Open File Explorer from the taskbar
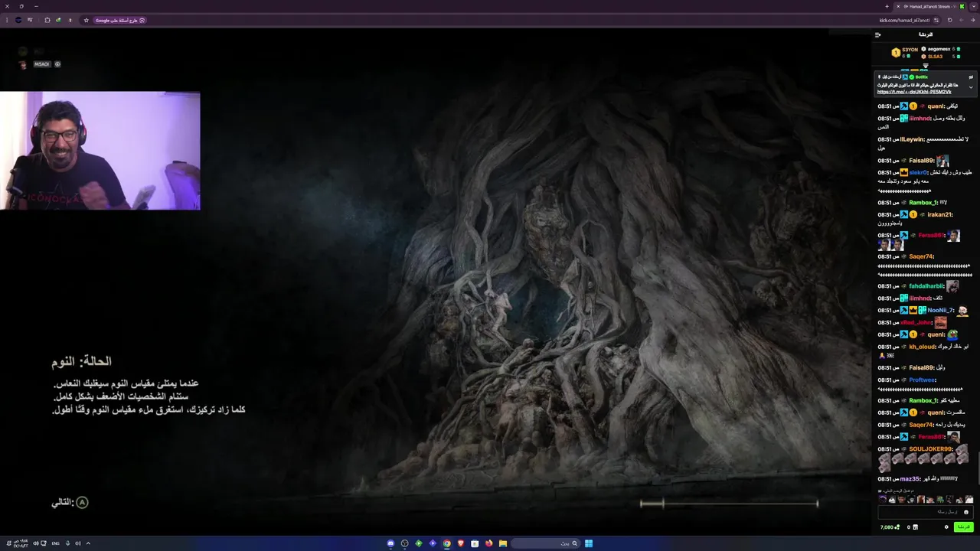This screenshot has height=551, width=980. pos(502,543)
